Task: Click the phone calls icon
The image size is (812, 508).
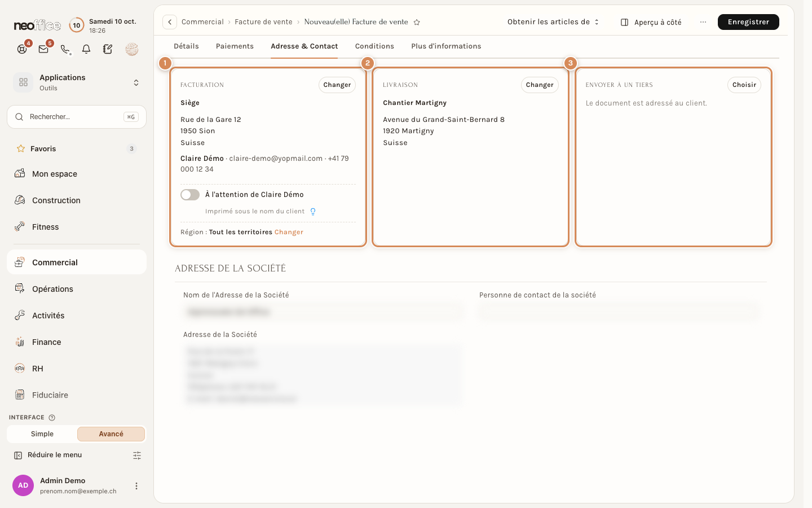Action: [65, 49]
